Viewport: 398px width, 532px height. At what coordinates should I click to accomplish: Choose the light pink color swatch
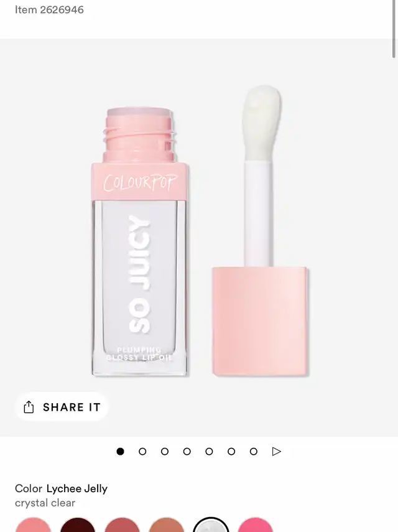click(33, 525)
